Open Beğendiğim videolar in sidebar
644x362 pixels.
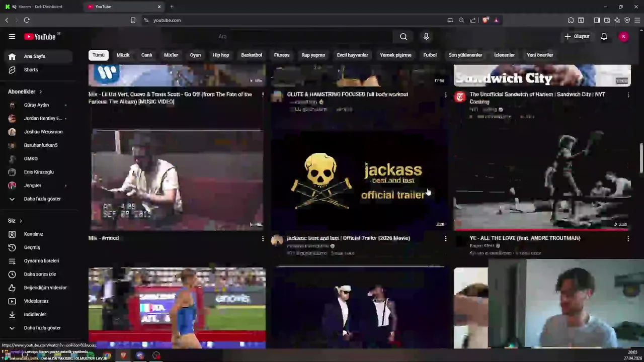coord(39,288)
